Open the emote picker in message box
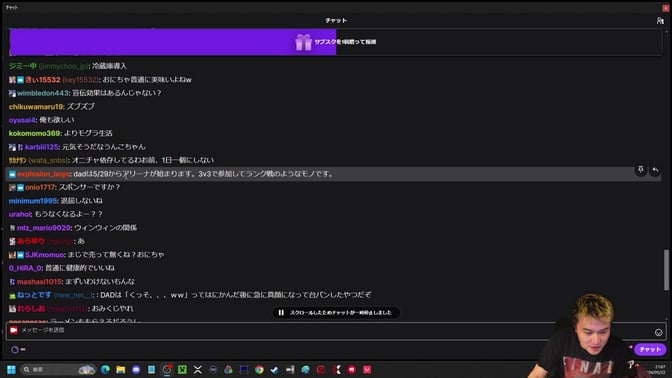 click(658, 332)
